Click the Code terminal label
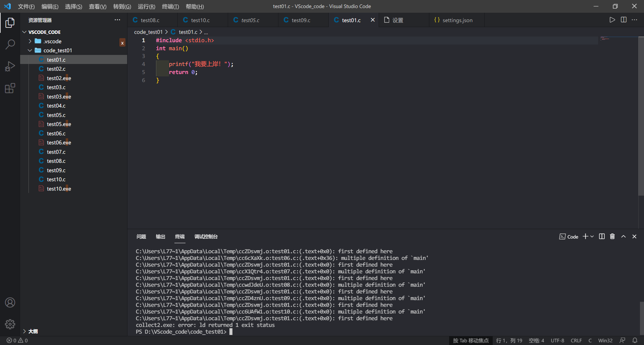 tap(569, 236)
